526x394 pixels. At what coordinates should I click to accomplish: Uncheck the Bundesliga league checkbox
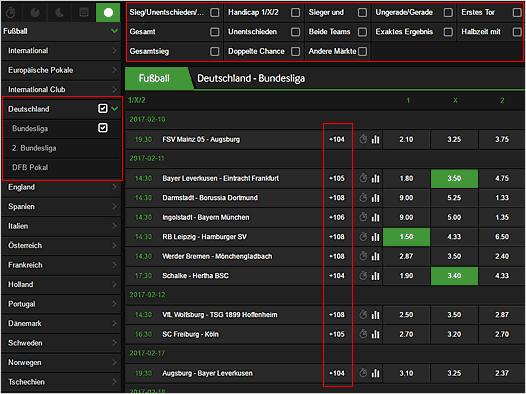[x=103, y=128]
